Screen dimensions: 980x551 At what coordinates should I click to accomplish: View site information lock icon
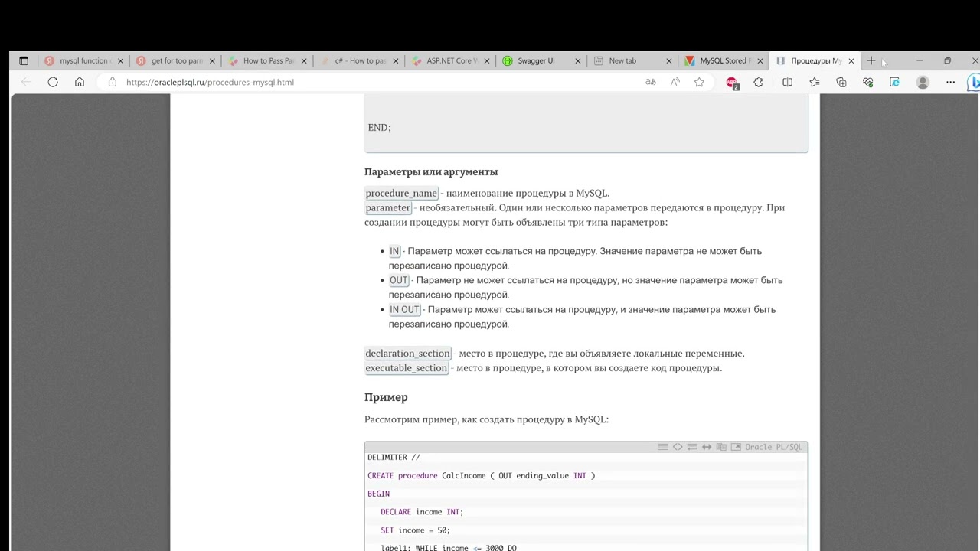(113, 82)
